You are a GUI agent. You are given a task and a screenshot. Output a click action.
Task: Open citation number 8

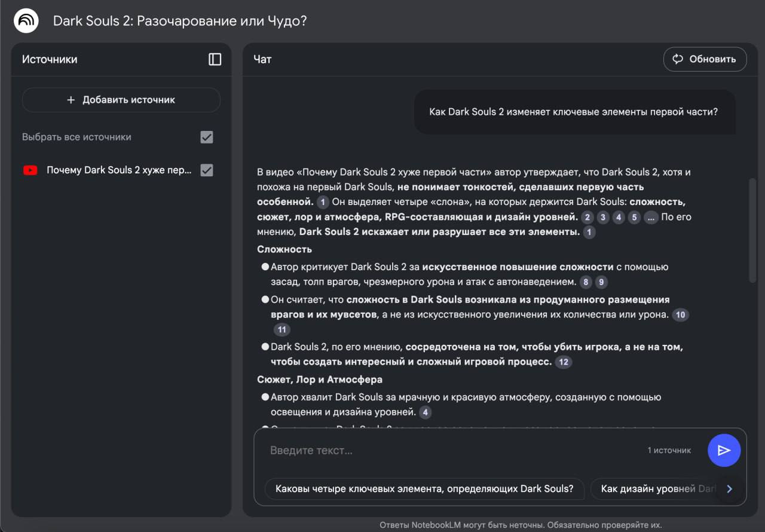586,282
